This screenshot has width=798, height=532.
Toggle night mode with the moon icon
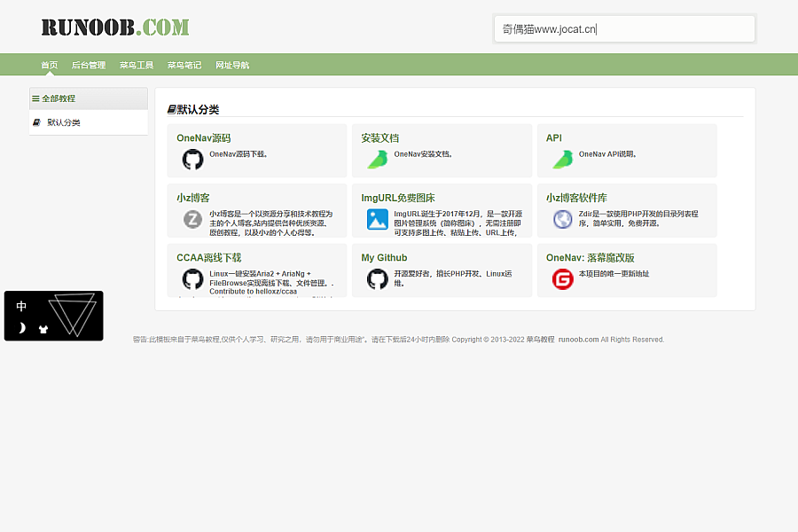point(21,328)
